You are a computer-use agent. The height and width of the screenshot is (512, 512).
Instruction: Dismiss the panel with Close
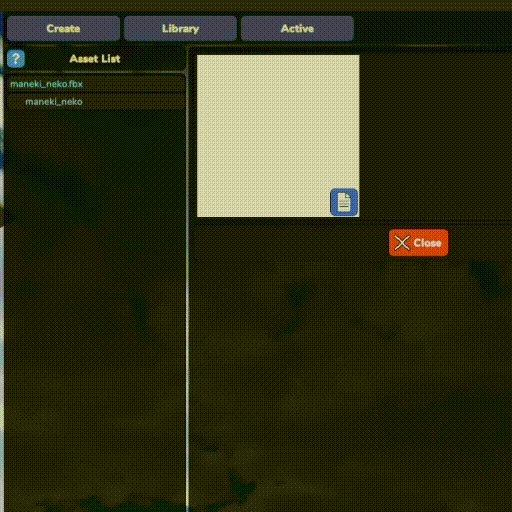419,243
